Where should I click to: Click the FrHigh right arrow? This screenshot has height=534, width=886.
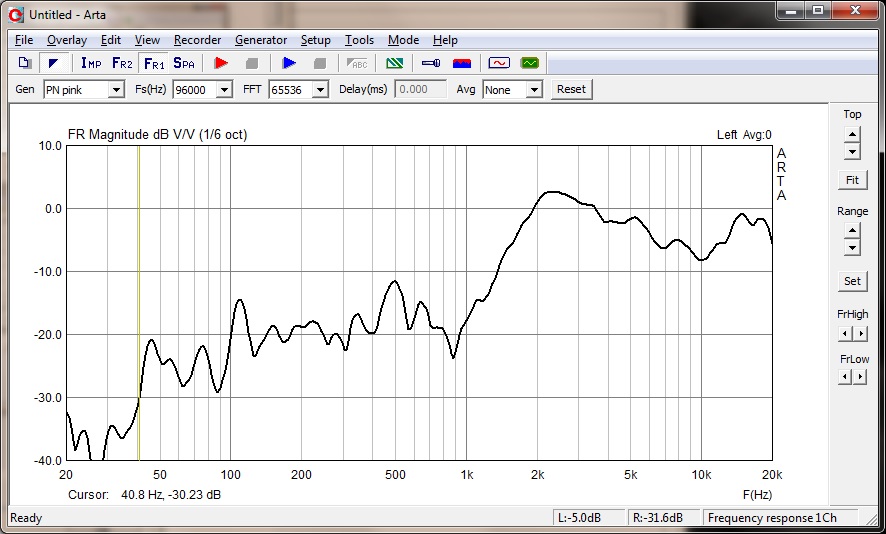[860, 333]
